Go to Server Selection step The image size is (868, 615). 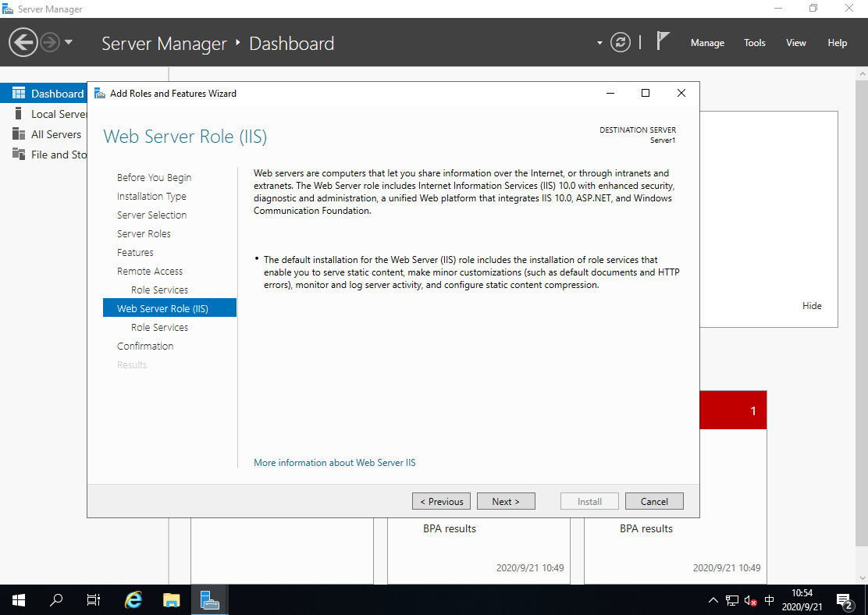151,215
